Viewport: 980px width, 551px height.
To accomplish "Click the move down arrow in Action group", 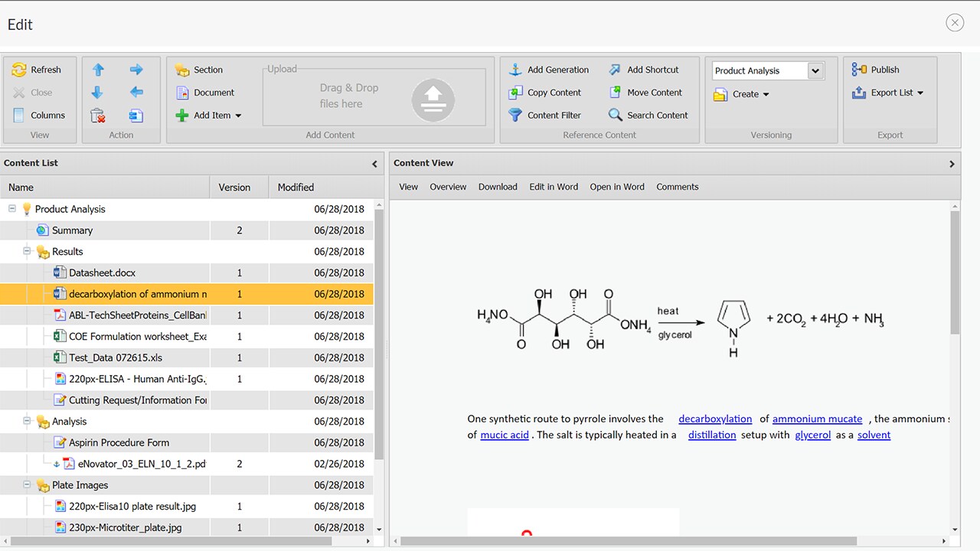I will (98, 93).
